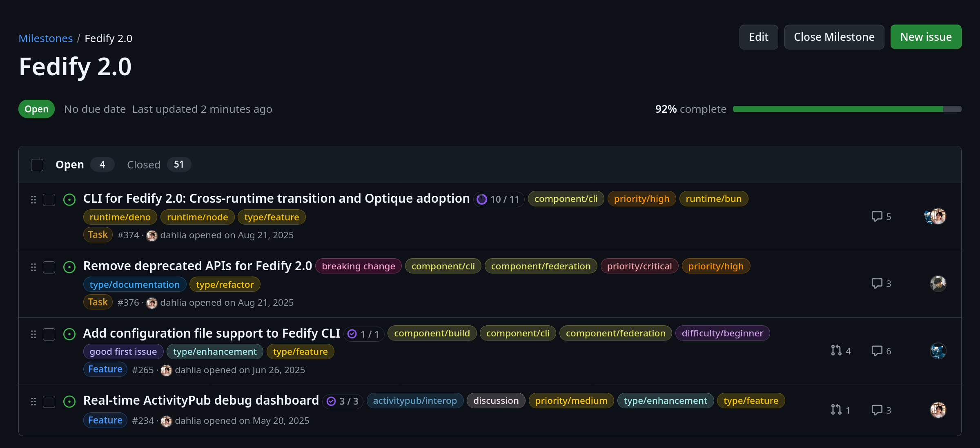Click assignee avatar on Real-time debug dashboard issue
Viewport: 980px width, 448px height.
click(938, 410)
